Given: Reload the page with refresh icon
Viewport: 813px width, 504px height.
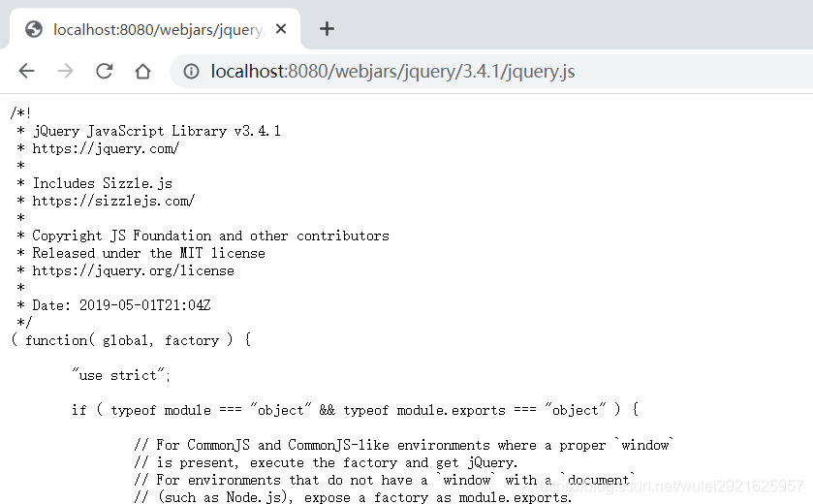Looking at the screenshot, I should click(105, 71).
